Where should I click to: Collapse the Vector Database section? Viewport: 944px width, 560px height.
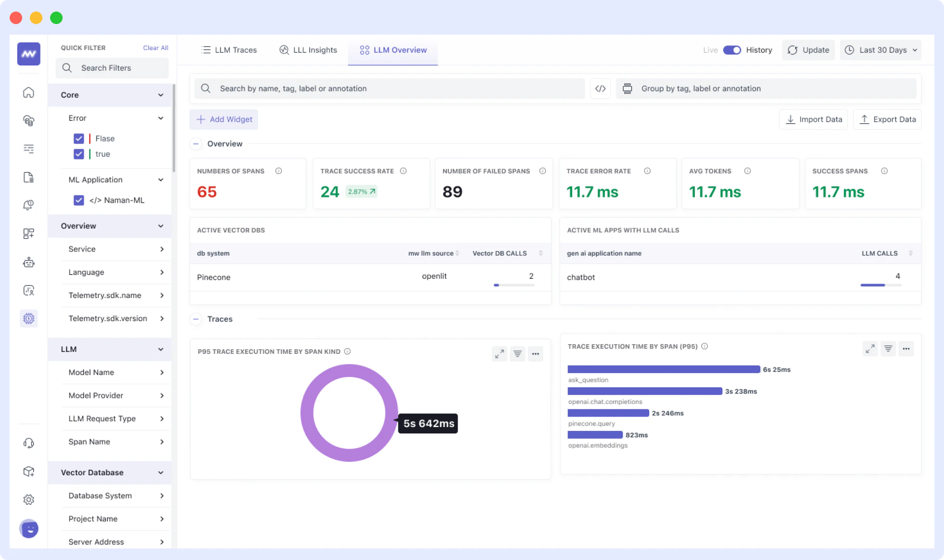pos(160,473)
